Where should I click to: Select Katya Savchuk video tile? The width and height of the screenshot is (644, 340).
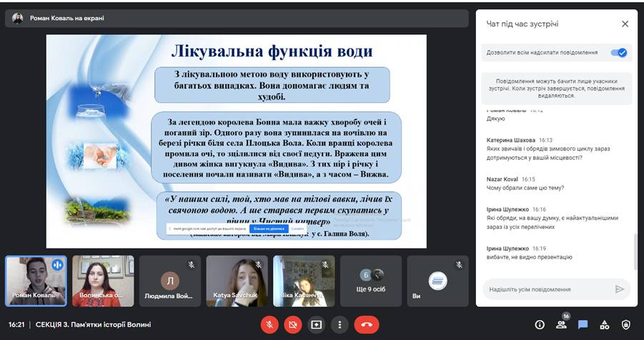237,281
